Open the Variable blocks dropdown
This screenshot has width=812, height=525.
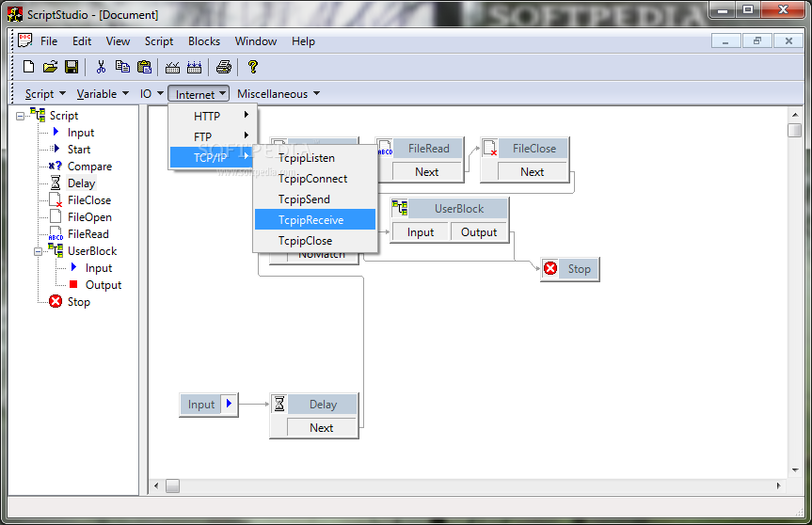[x=102, y=94]
